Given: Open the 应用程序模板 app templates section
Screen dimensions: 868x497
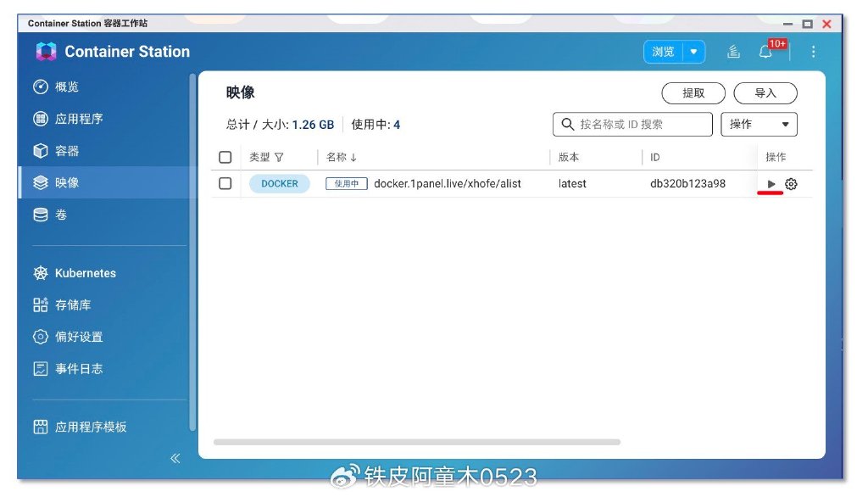Looking at the screenshot, I should pyautogui.click(x=87, y=427).
